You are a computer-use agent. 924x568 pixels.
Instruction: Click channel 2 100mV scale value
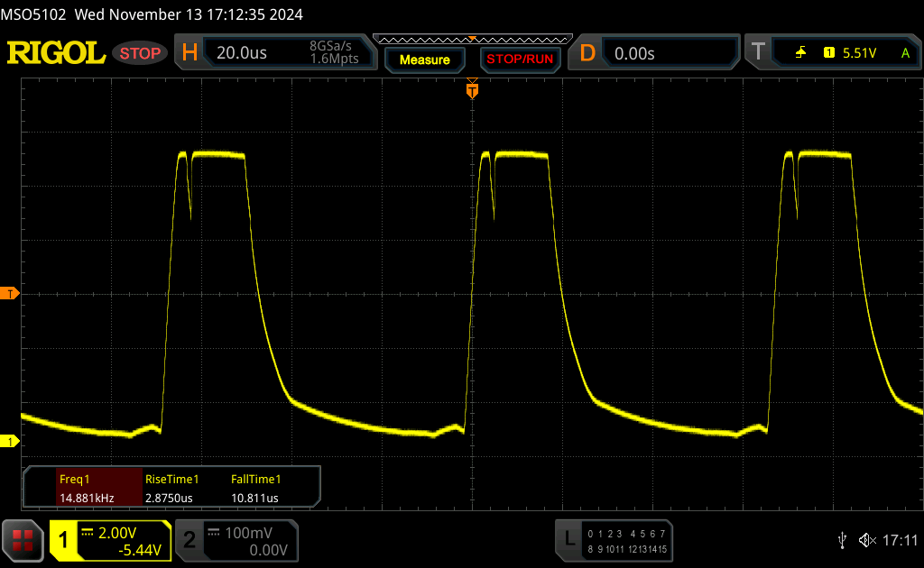click(x=249, y=533)
